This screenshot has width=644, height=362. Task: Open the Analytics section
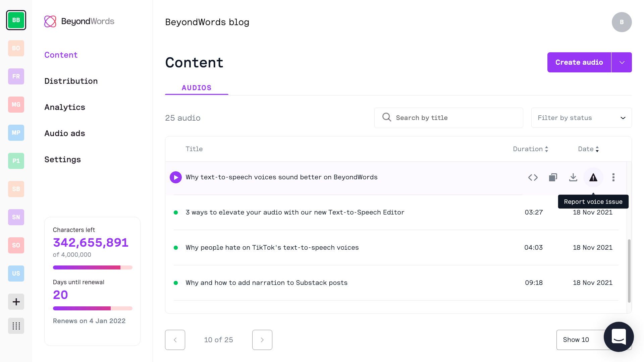[x=65, y=107]
